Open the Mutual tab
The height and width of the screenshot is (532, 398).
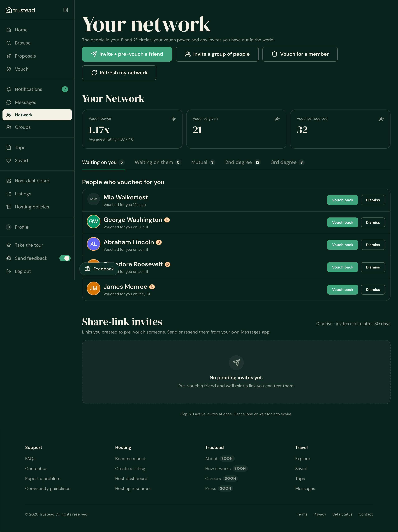203,162
